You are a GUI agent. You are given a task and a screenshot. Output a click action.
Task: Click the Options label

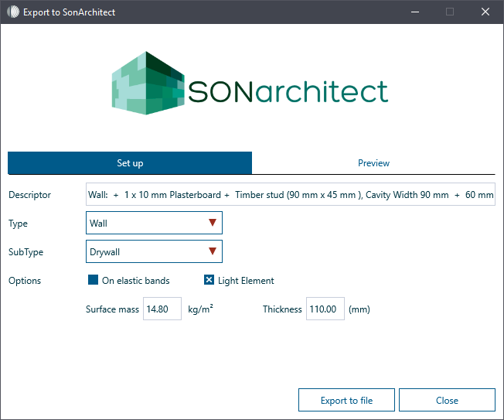(25, 281)
